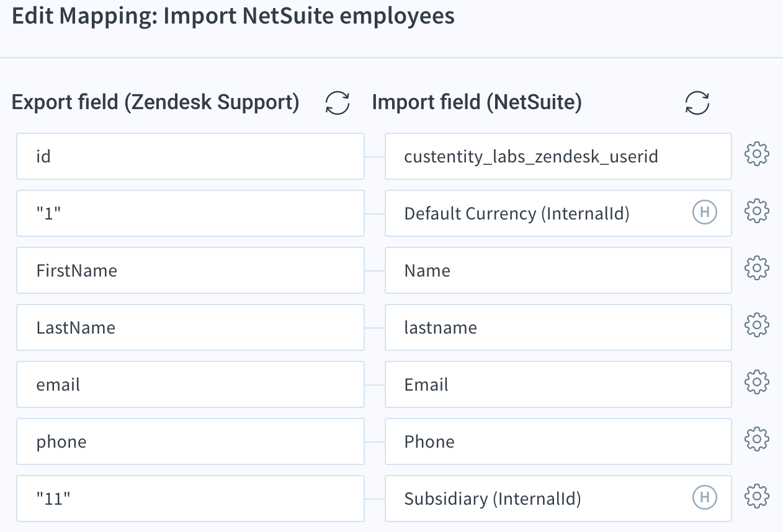Click the Export field (Zendesk Support) heading
The height and width of the screenshot is (532, 783).
156,102
